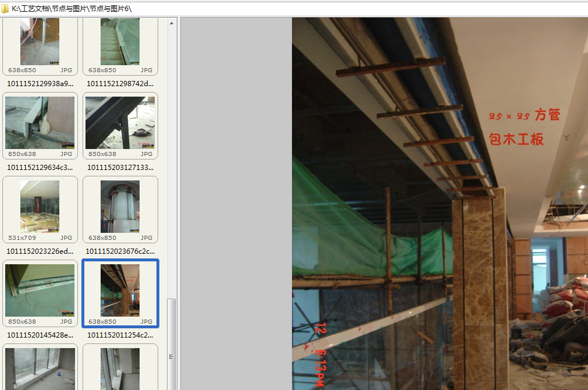The height and width of the screenshot is (390, 588).
Task: Open thumbnail 10111521298742d
Action: coord(120,42)
